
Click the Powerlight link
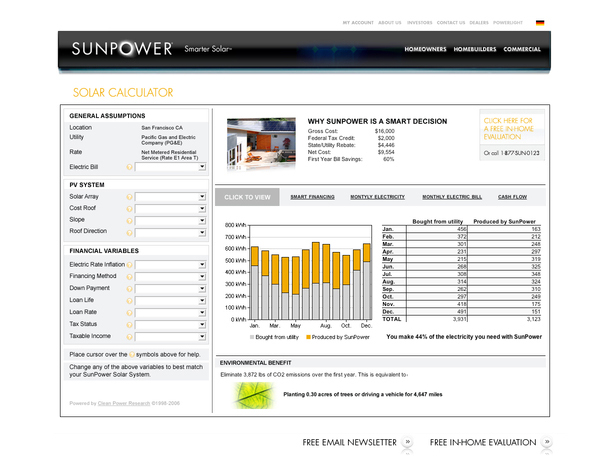point(507,23)
